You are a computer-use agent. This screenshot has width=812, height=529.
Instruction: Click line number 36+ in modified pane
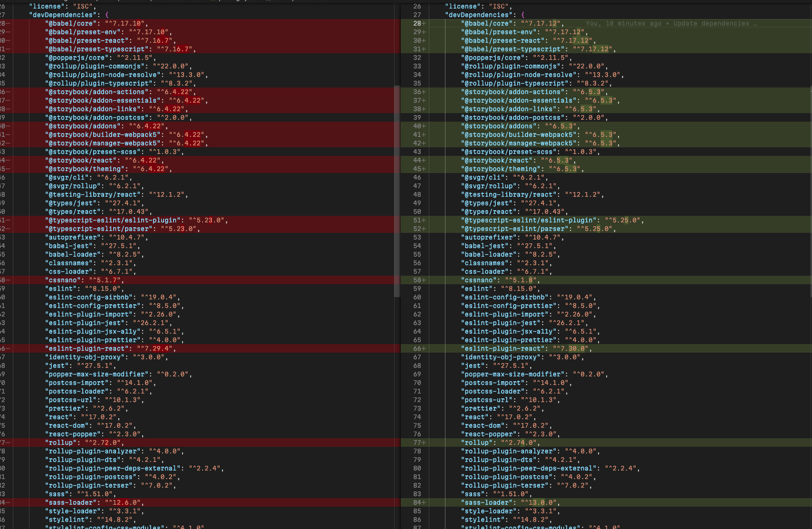point(419,92)
